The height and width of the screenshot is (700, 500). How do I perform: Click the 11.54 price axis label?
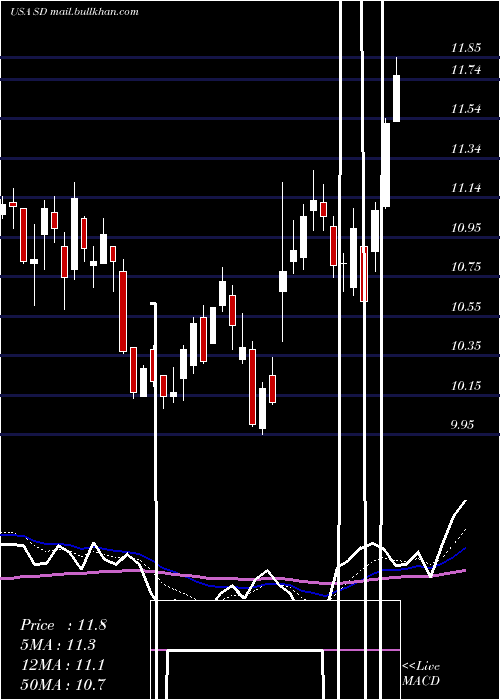click(466, 109)
